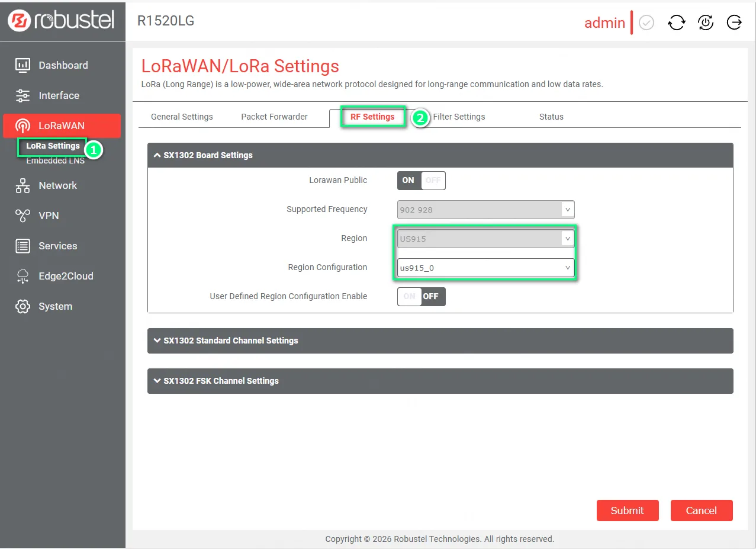Screen dimensions: 756x549
Task: Click the VPN icon in sidebar
Action: (22, 216)
